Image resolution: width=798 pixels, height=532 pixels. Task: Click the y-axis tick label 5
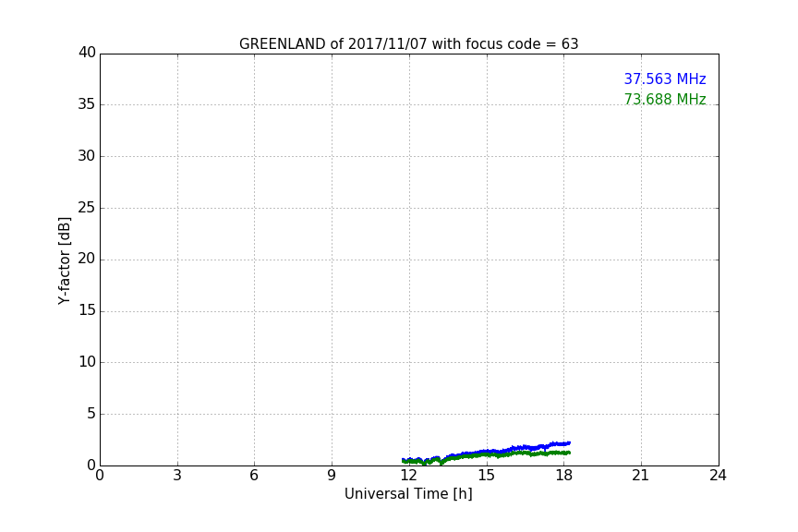[91, 414]
